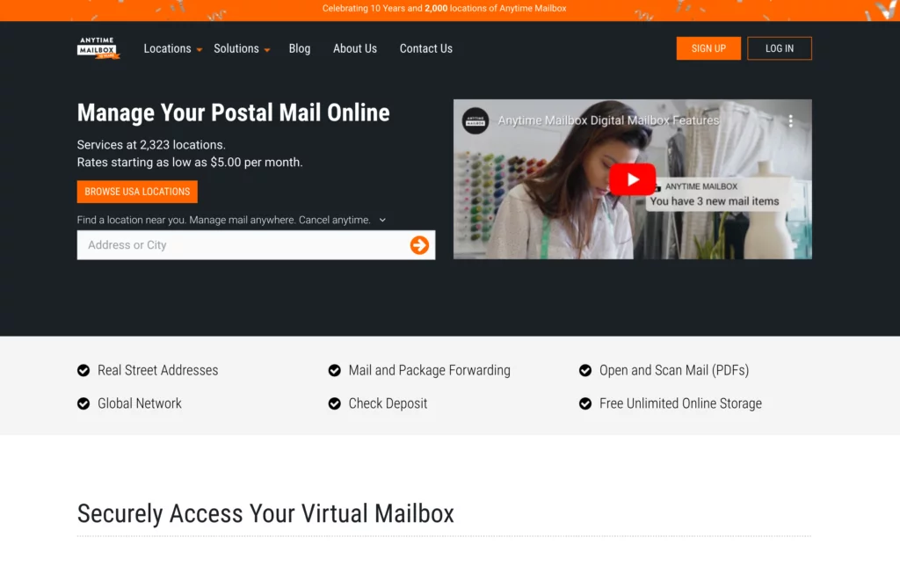Expand the Locations dropdown menu
The image size is (900, 588).
[173, 49]
